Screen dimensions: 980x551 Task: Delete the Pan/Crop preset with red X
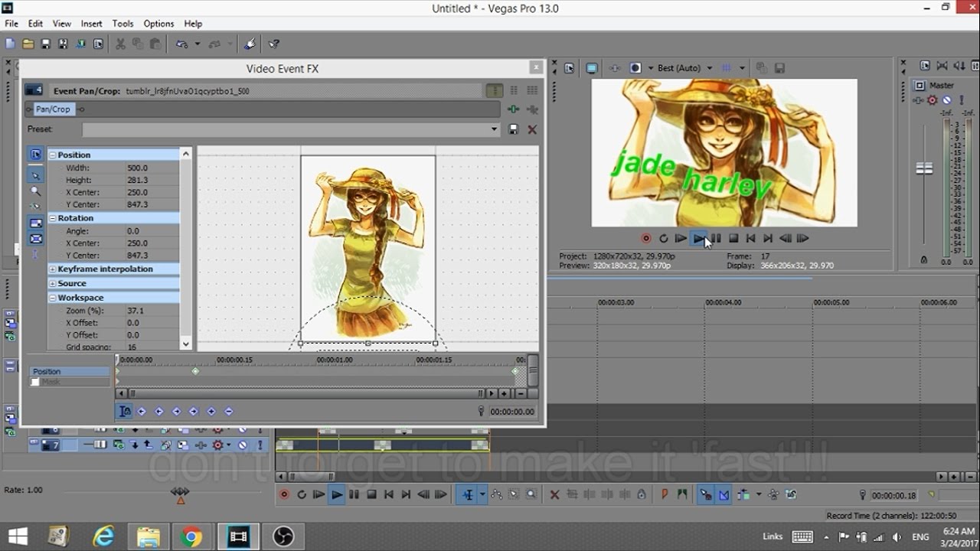[x=532, y=129]
